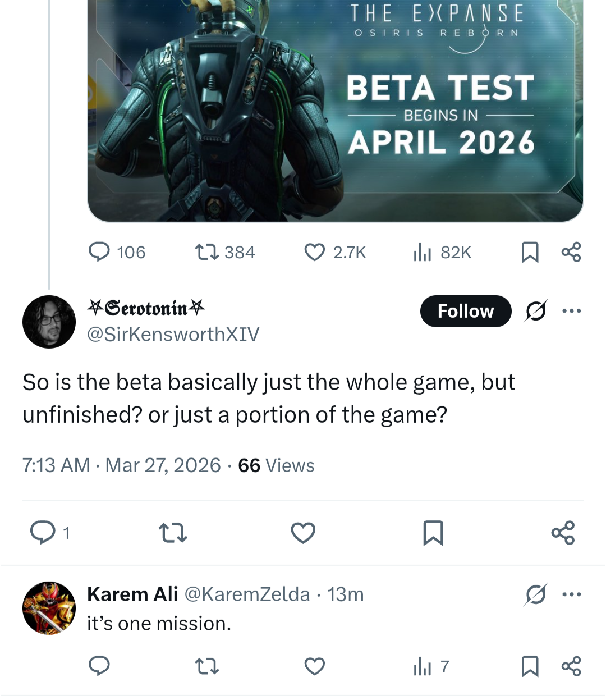Repost Serotonin's beta question

coord(173,532)
